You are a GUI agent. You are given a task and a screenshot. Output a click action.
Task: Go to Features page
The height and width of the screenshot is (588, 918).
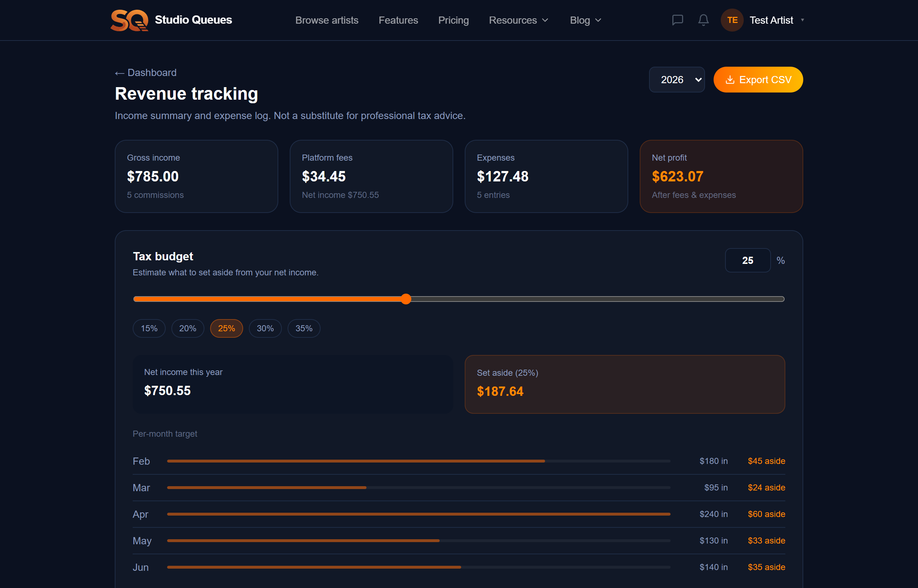398,20
